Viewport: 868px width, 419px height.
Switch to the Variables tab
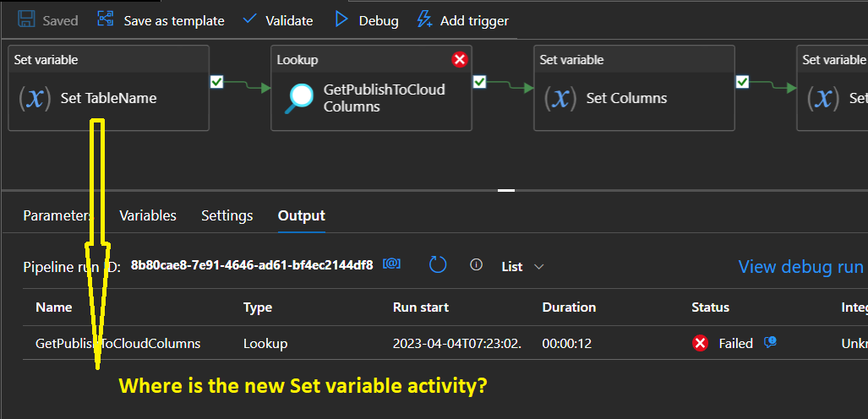point(148,216)
